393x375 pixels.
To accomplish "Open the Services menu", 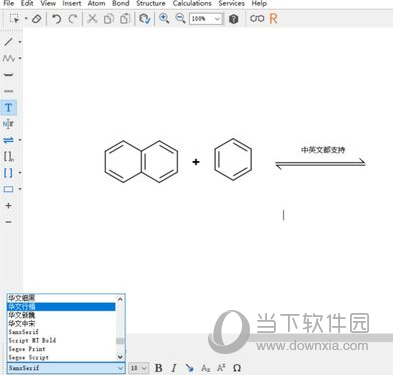I will pos(231,3).
